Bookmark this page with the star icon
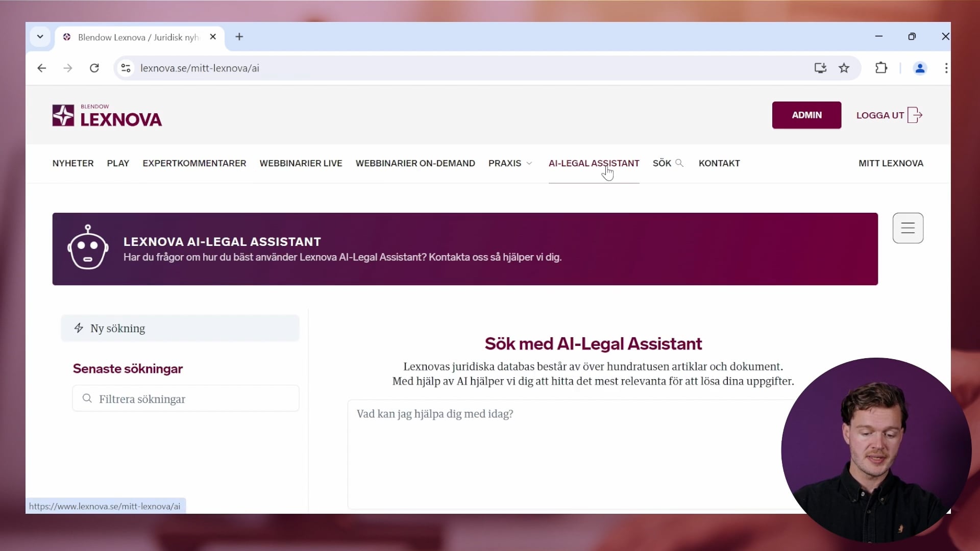 pyautogui.click(x=844, y=68)
